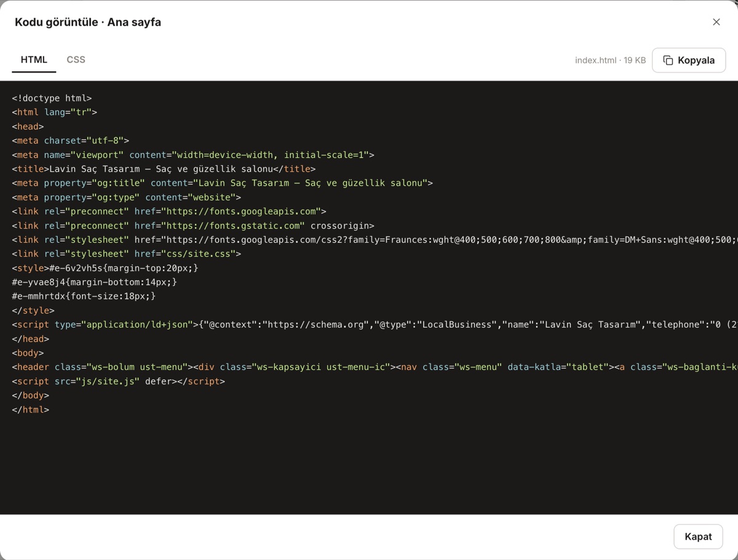Click the preconnect fonts.googleapis.com line

(169, 211)
